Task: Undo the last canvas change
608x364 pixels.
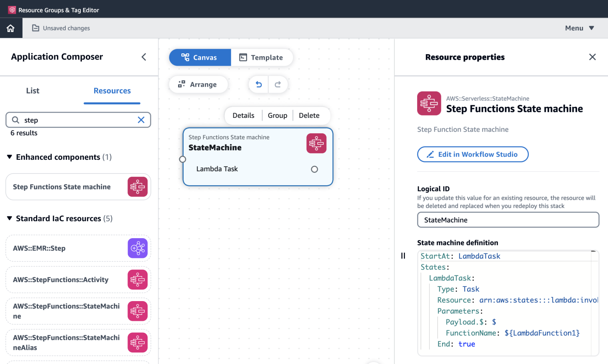Action: pos(258,84)
